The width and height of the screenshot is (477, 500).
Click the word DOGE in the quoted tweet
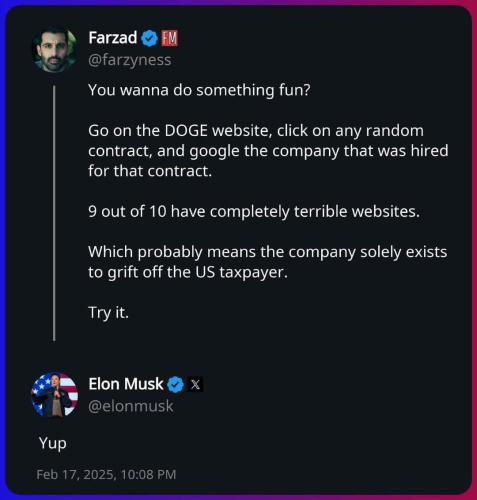[x=186, y=131]
